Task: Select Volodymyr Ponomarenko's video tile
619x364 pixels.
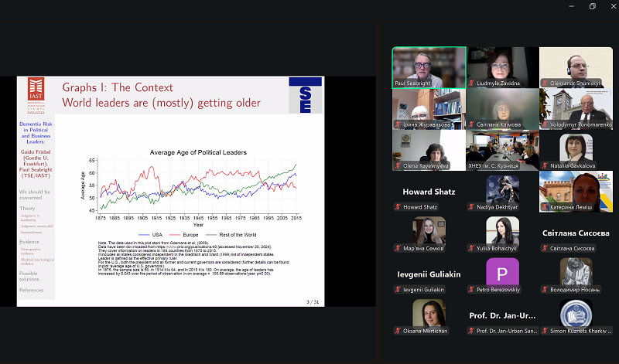Action: (x=576, y=109)
